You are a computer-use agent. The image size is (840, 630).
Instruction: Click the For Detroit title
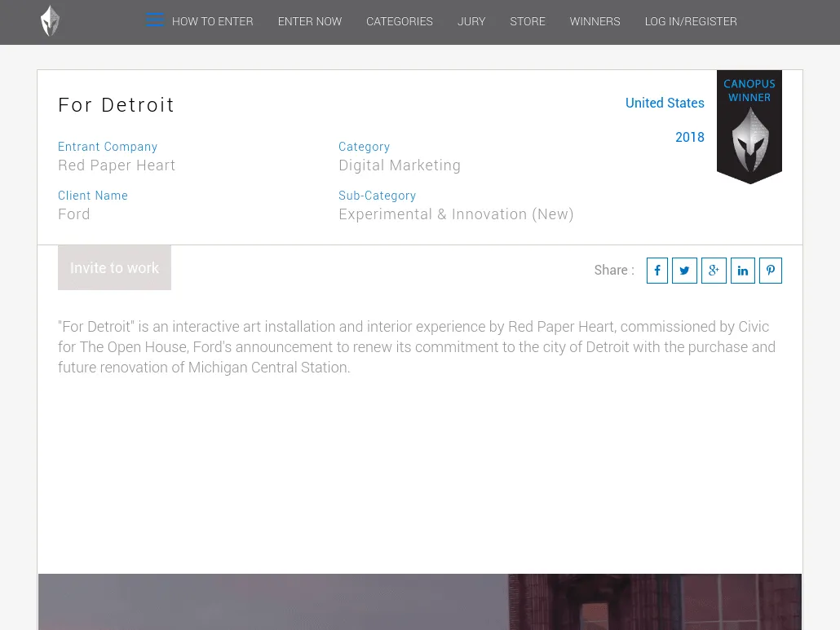pyautogui.click(x=117, y=105)
